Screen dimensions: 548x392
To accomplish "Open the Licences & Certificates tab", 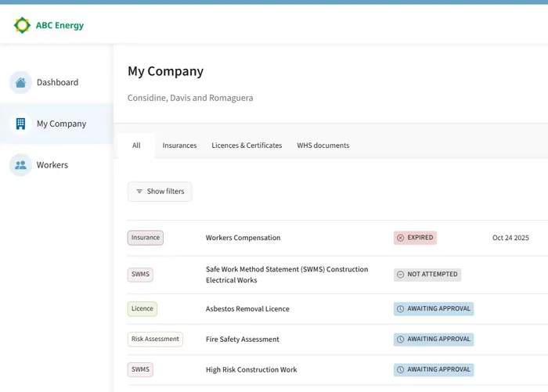I will pyautogui.click(x=247, y=146).
